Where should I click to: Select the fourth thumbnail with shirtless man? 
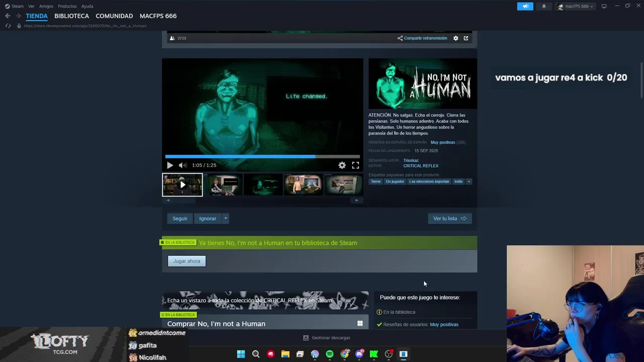coord(303,185)
